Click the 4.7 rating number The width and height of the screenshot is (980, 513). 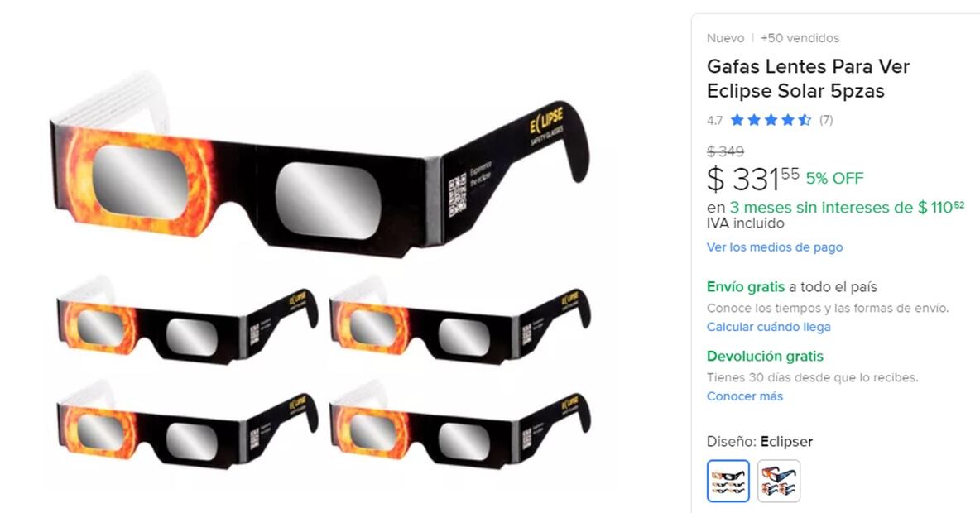(x=714, y=121)
